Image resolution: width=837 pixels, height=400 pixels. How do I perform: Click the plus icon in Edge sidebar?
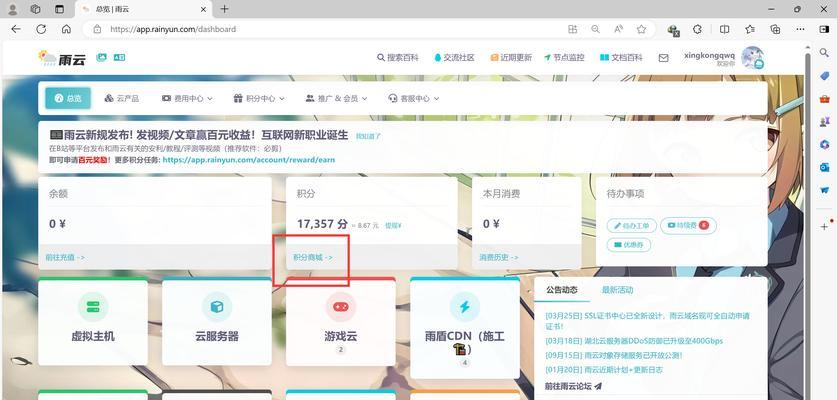click(824, 227)
